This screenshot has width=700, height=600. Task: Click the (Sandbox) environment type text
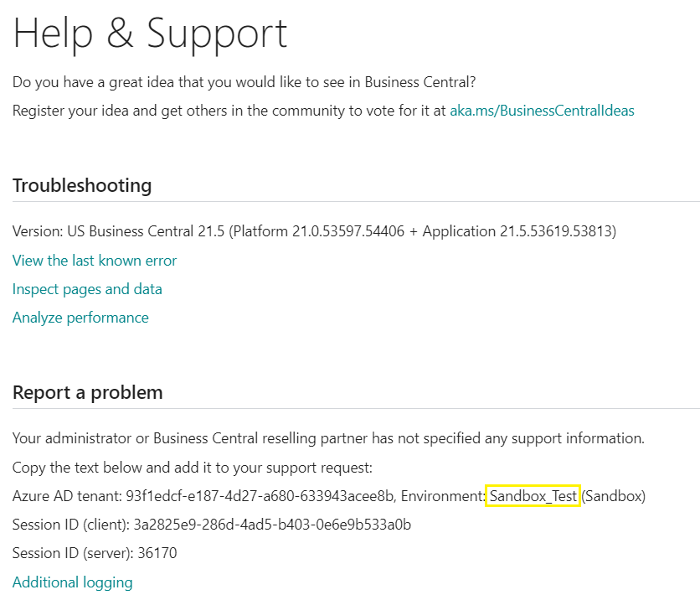[614, 496]
